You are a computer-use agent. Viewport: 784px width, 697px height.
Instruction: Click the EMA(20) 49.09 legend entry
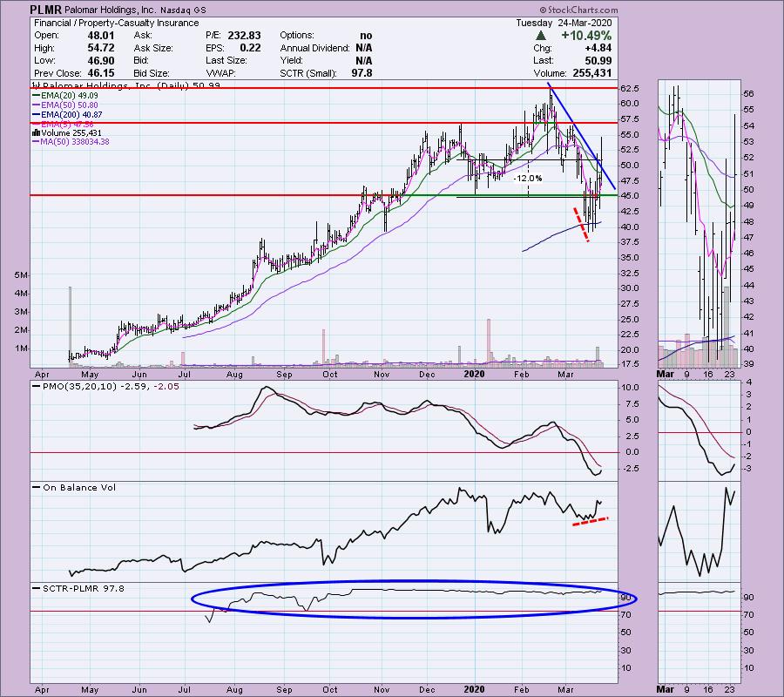65,96
